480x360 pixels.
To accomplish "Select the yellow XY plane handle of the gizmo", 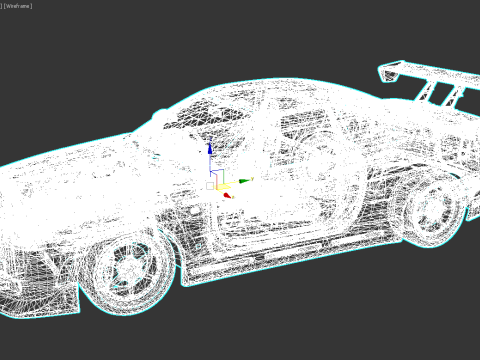I will point(222,187).
